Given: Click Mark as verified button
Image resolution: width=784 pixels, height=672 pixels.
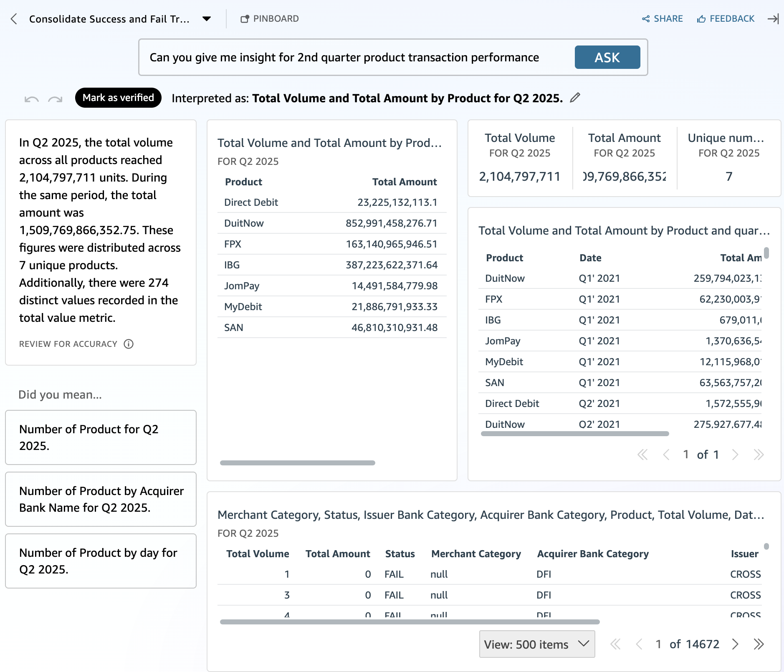Looking at the screenshot, I should click(118, 98).
